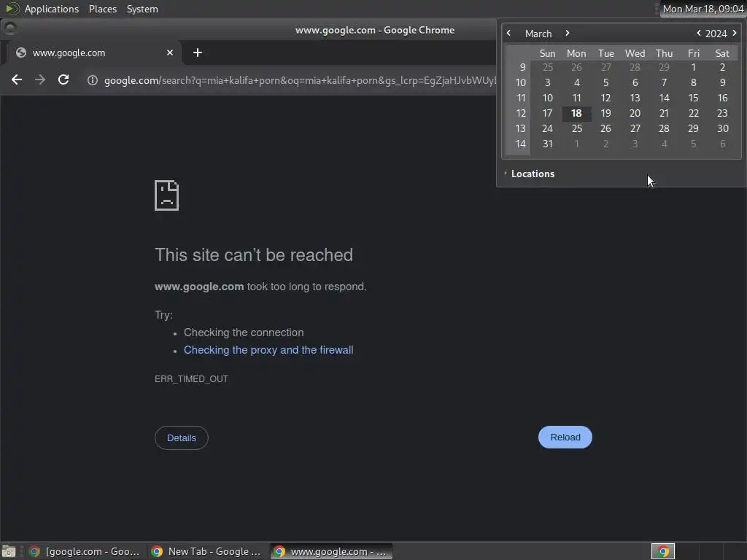Viewport: 747px width, 560px height.
Task: Open the System menu
Action: point(142,9)
